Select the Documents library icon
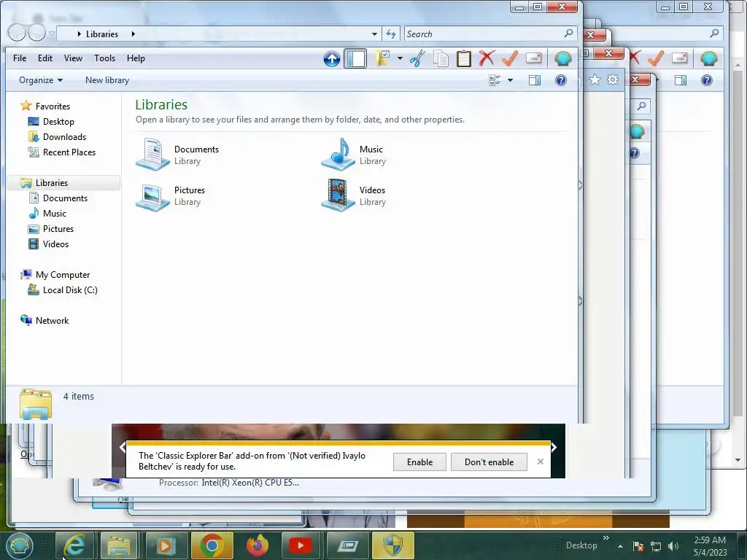The height and width of the screenshot is (560, 747). tap(152, 155)
